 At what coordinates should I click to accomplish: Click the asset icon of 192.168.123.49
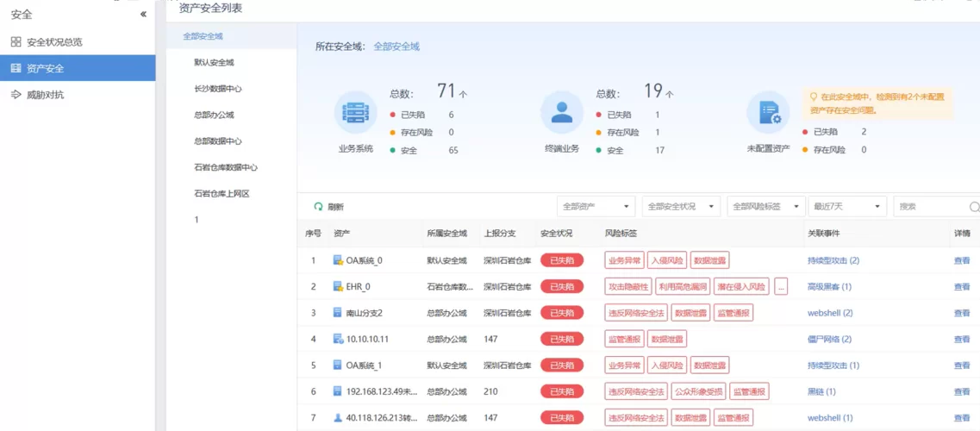pyautogui.click(x=338, y=391)
